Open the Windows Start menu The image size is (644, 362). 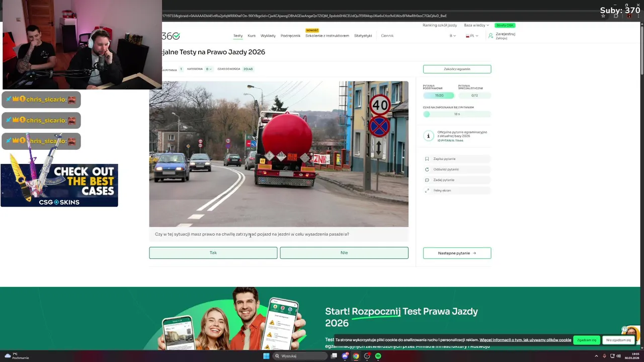266,356
